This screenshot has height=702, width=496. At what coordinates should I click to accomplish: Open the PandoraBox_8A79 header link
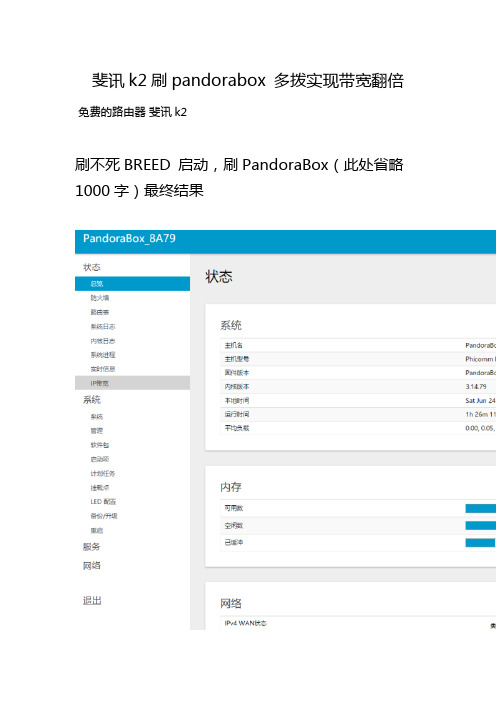[129, 238]
